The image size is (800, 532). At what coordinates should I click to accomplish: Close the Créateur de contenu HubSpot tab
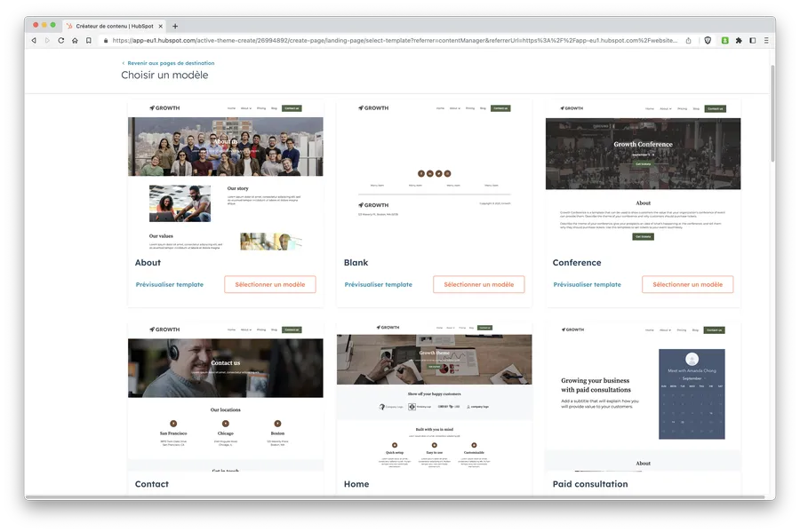point(160,26)
